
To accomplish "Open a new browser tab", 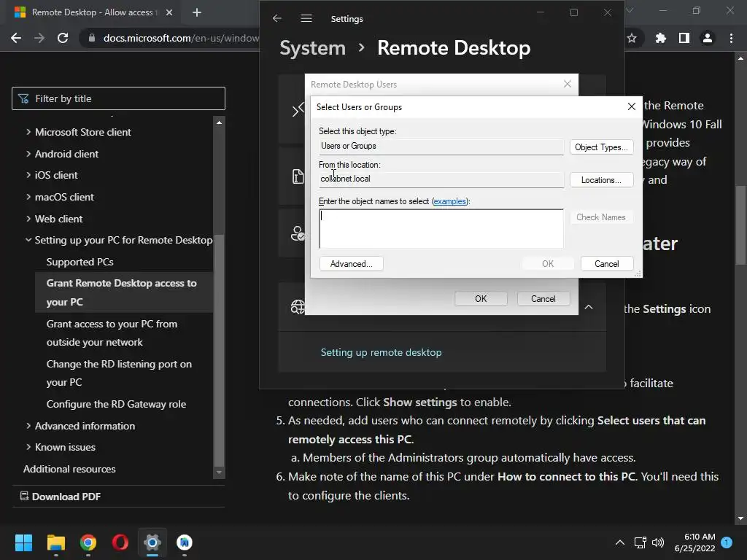I will point(197,12).
